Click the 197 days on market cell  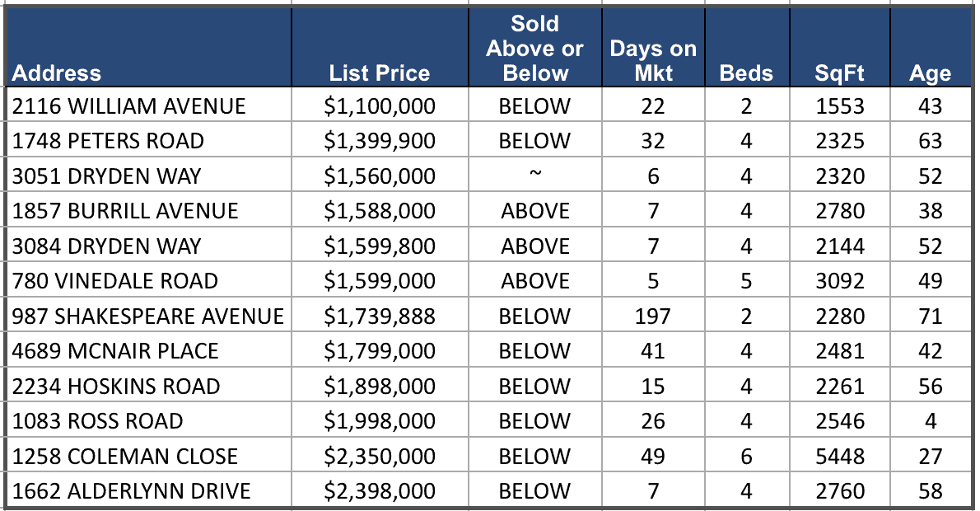tap(653, 316)
